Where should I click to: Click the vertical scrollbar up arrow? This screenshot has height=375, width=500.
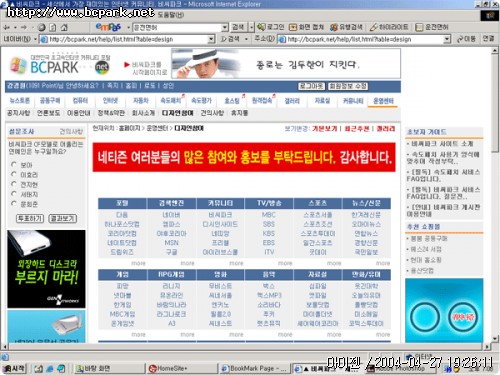click(495, 51)
